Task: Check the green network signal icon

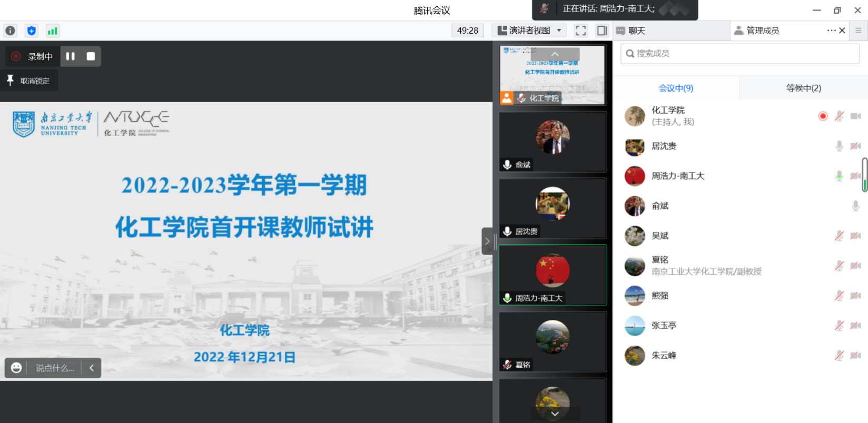Action: [53, 31]
